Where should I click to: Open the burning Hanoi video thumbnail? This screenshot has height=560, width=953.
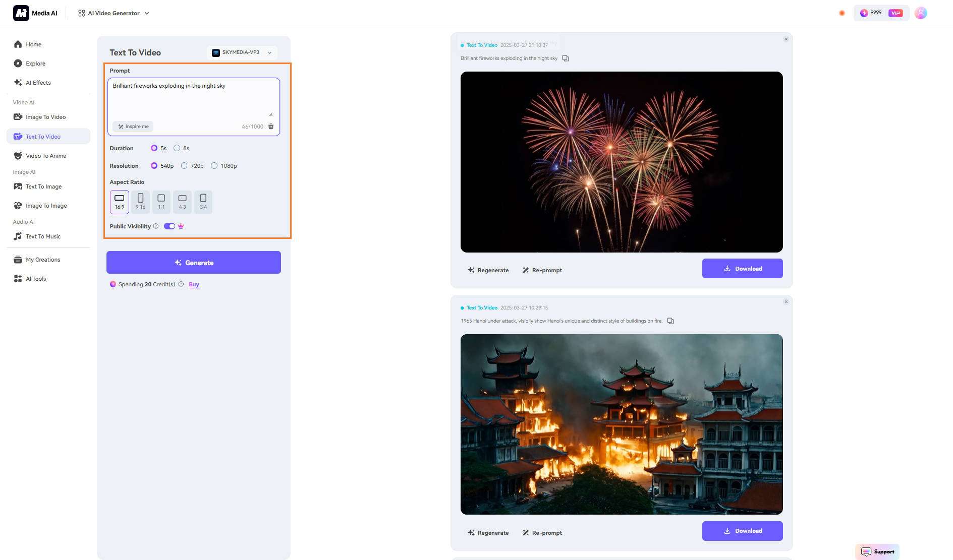tap(622, 424)
